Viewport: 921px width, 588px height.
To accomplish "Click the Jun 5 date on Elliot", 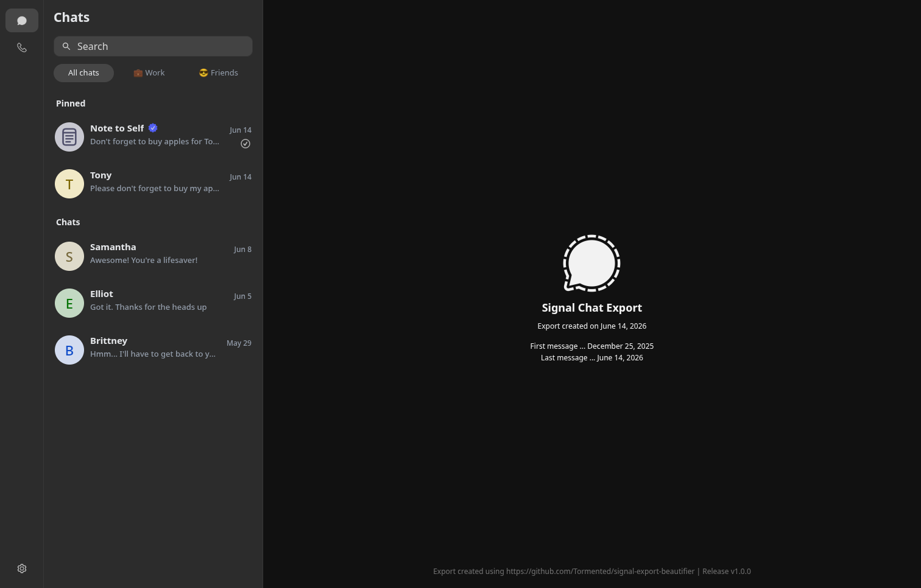I will click(x=242, y=296).
